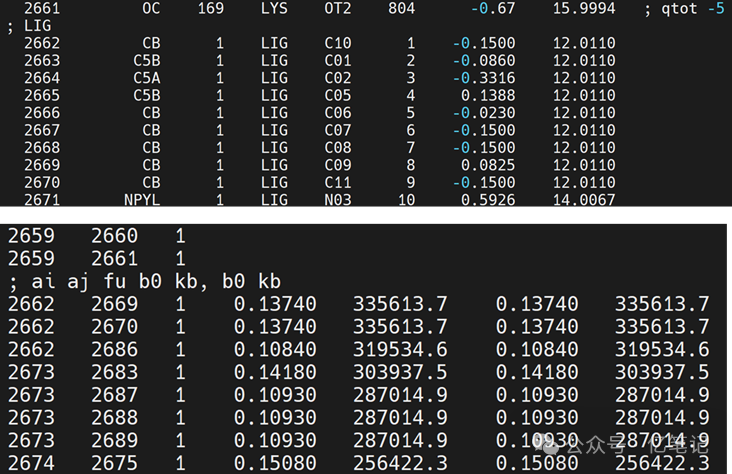Click mass value 15.9994 on LYS row
The image size is (732, 474).
point(584,8)
